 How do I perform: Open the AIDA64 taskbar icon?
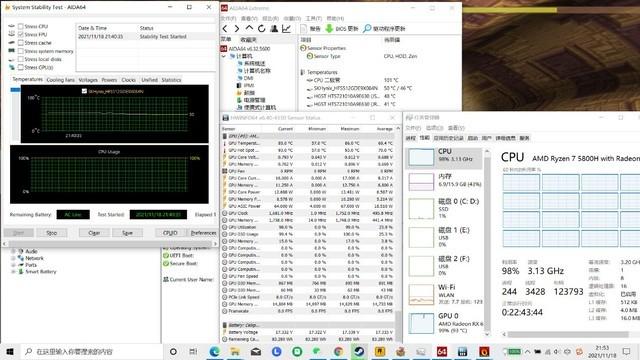click(442, 351)
